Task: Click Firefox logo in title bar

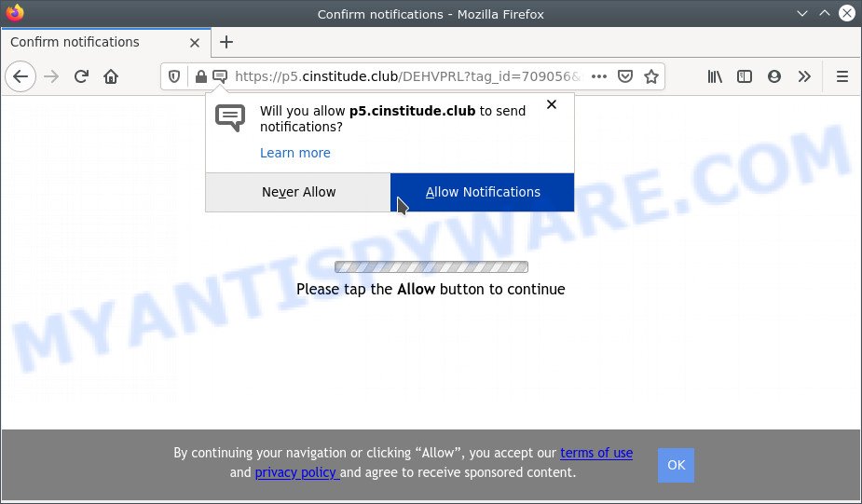Action: click(x=15, y=13)
